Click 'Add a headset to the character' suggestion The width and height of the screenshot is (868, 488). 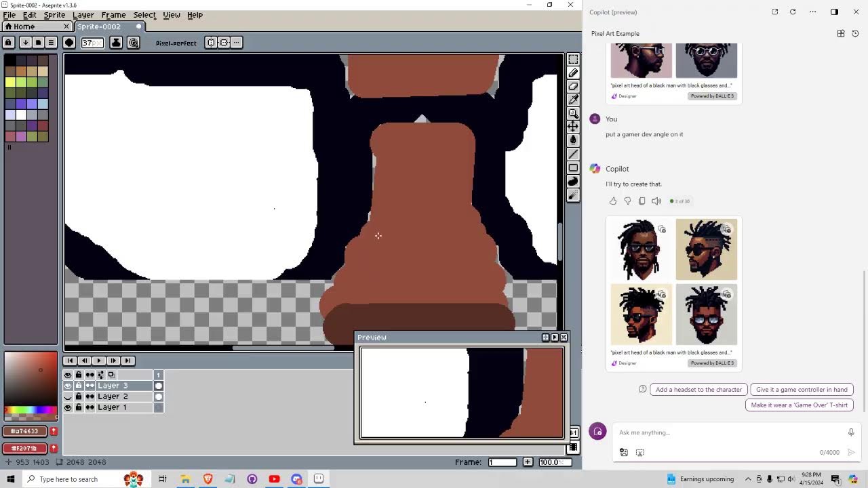(x=698, y=390)
